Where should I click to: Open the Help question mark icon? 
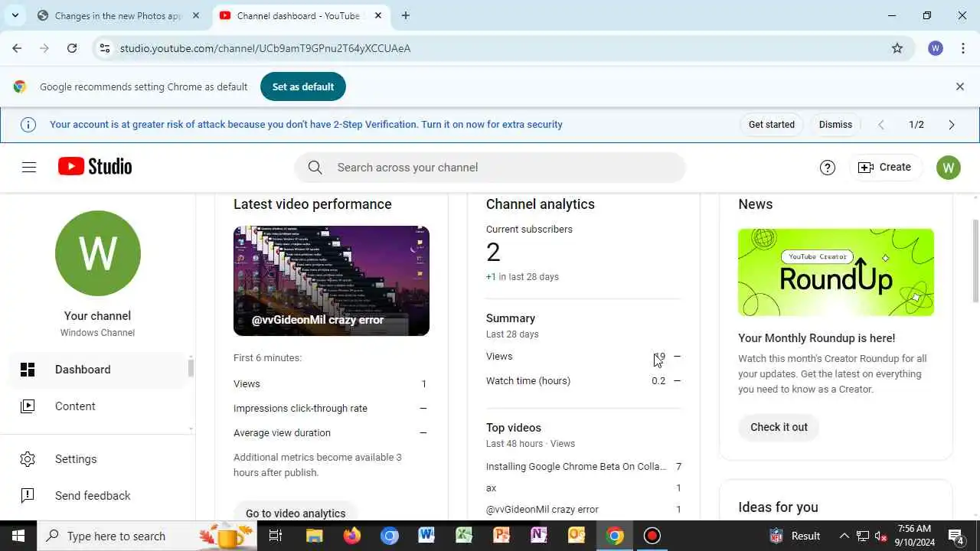[827, 168]
